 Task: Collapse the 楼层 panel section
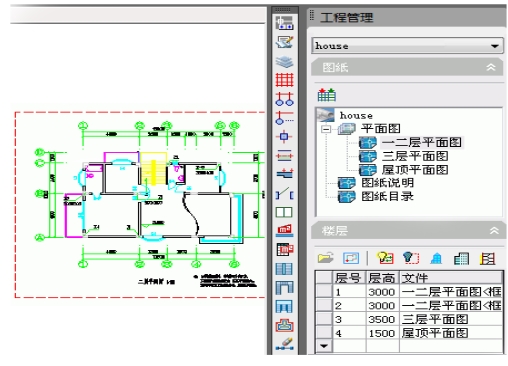pyautogui.click(x=494, y=231)
